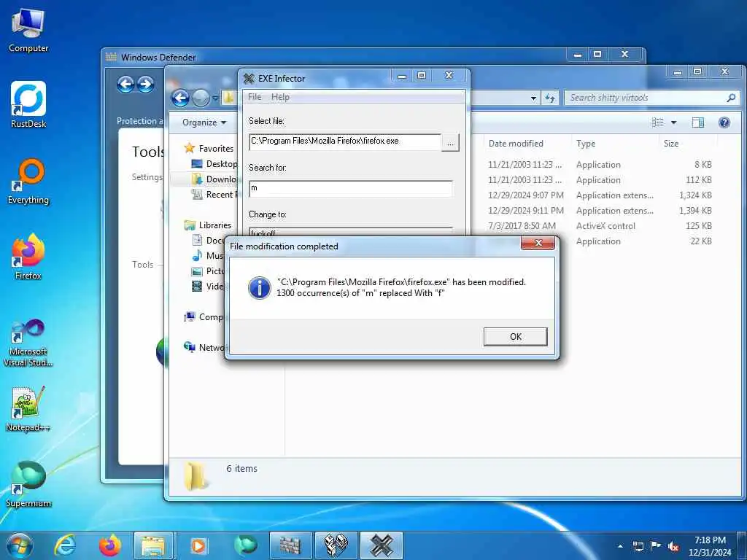This screenshot has height=560, width=747.
Task: Click the Forward arrow in Windows Defender
Action: [x=145, y=85]
